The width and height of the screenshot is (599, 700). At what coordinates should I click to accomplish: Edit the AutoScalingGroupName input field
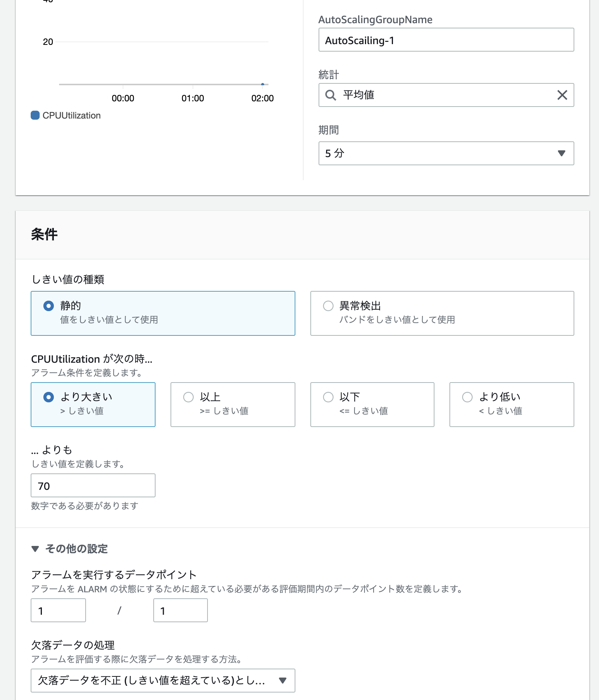[446, 39]
